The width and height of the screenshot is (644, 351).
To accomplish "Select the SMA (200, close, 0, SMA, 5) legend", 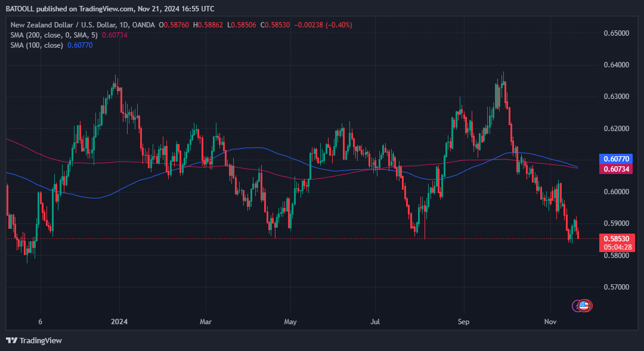I will (x=54, y=35).
